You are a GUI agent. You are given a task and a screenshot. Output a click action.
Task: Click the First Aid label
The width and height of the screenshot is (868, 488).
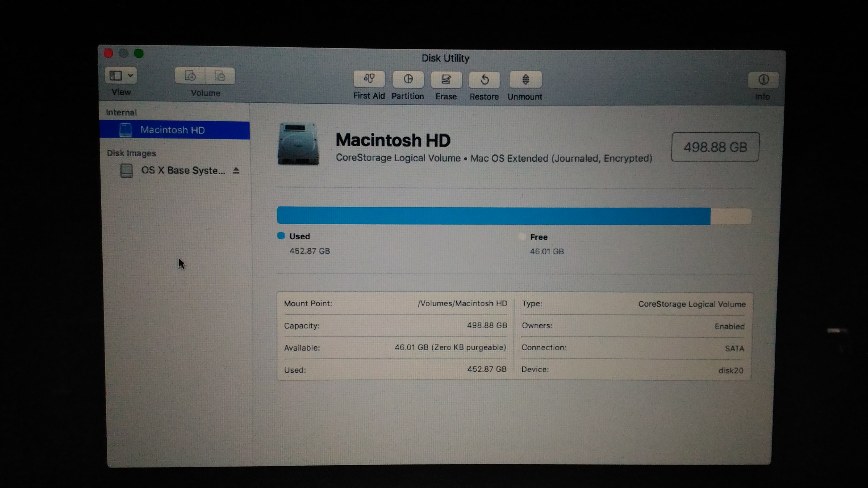(369, 96)
